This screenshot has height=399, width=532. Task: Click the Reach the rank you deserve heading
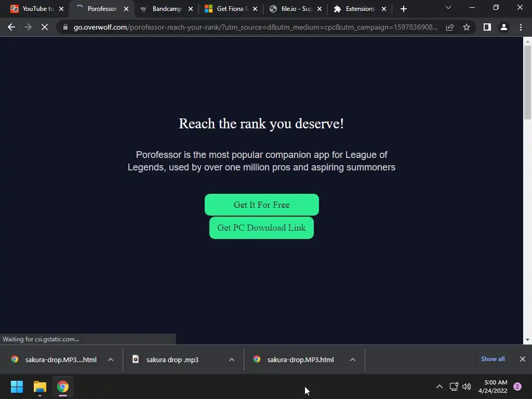tap(261, 124)
